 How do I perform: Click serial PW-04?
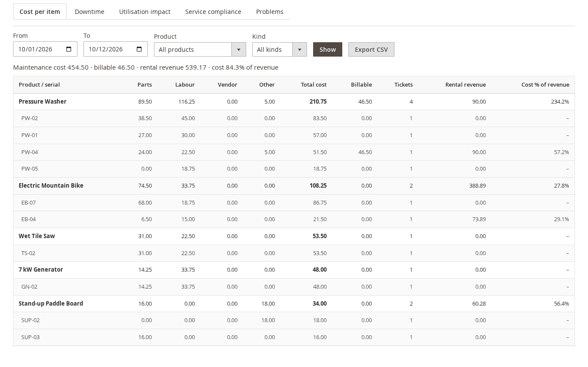30,152
